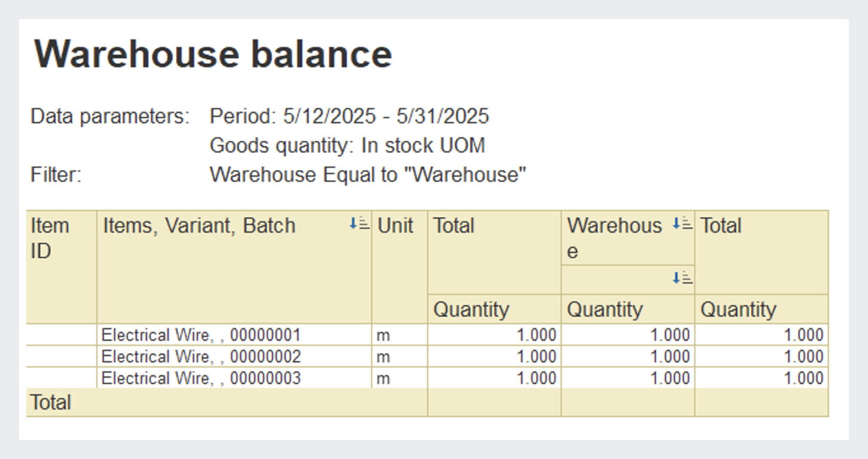
Task: Select the Item ID cell for batch 00000002
Action: coord(62,357)
